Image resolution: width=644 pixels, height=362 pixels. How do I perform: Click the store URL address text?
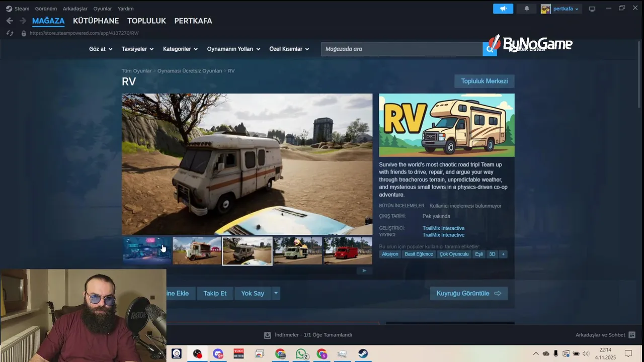pyautogui.click(x=84, y=33)
